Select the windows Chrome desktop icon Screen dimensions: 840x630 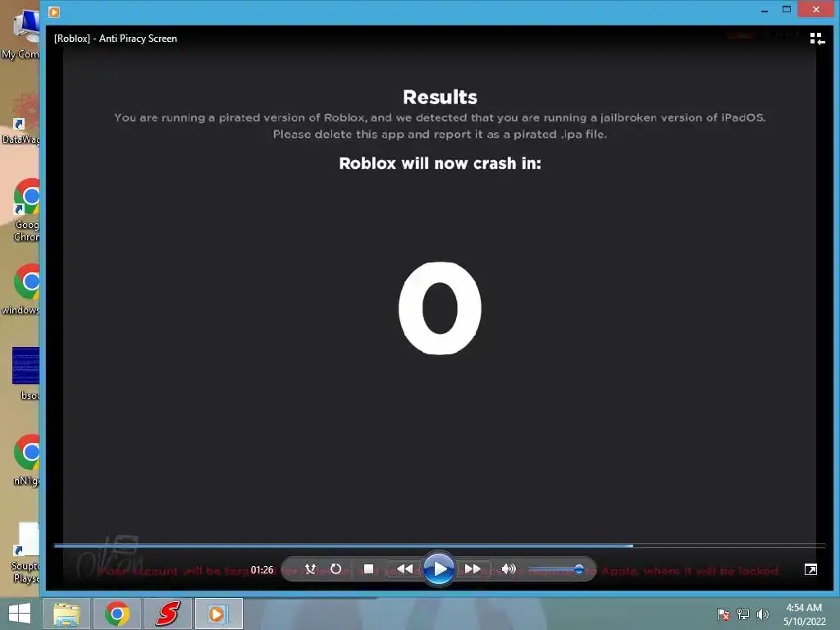click(x=21, y=290)
